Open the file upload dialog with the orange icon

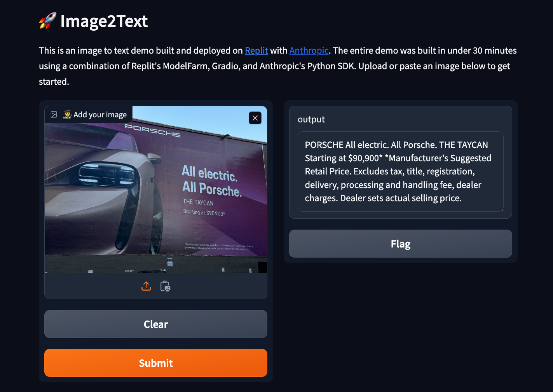coord(146,286)
